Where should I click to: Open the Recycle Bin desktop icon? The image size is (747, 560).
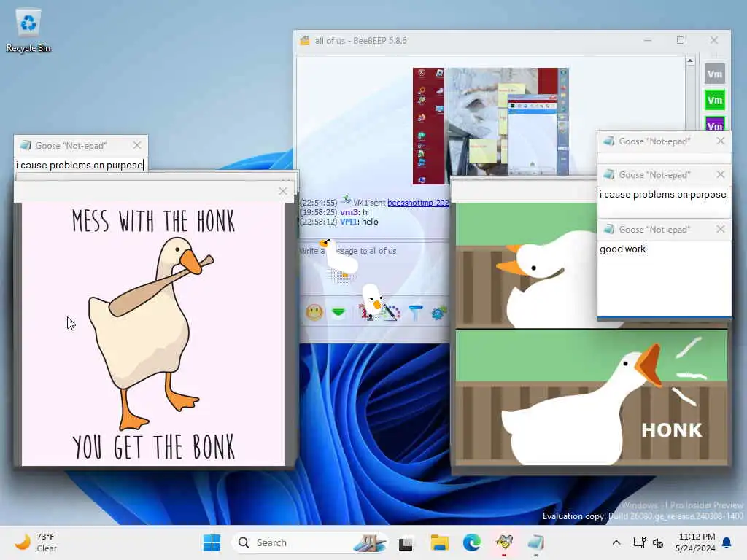pyautogui.click(x=28, y=31)
